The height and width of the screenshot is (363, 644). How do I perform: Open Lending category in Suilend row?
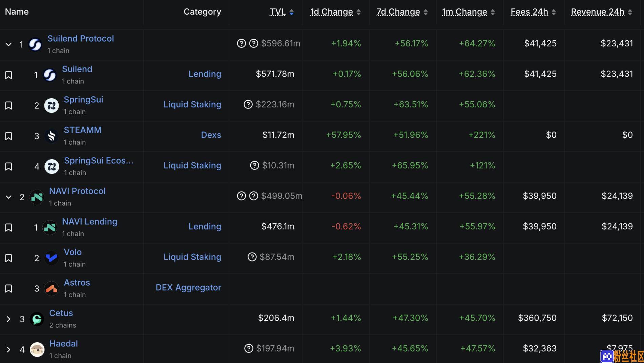205,74
